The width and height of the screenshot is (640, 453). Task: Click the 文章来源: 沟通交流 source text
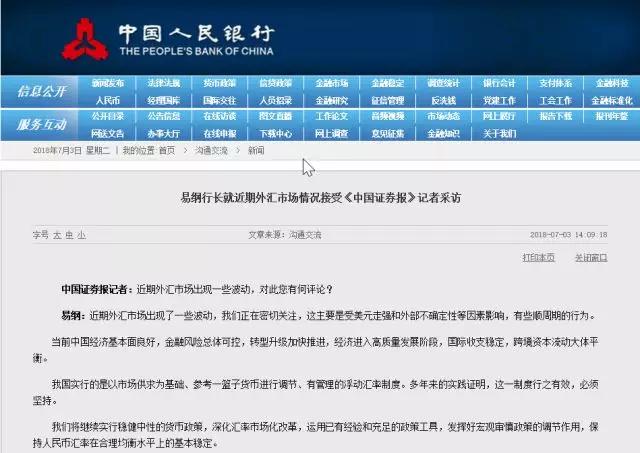point(285,235)
